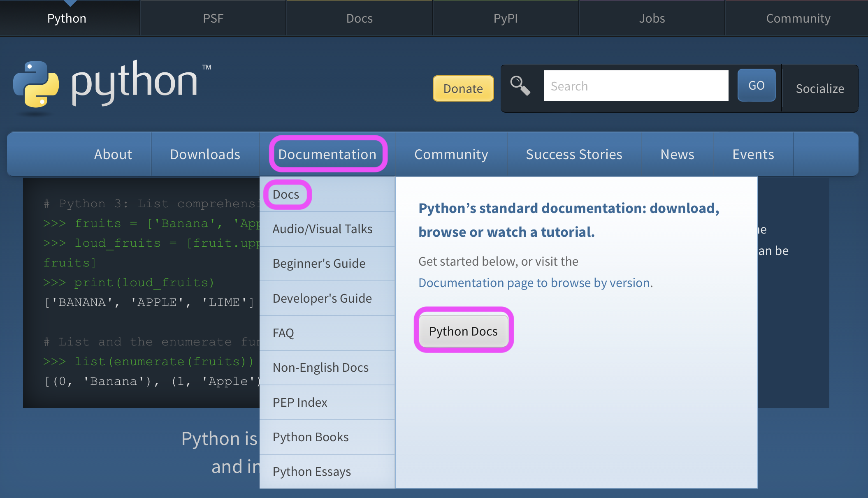This screenshot has width=868, height=498.
Task: Open the PSF tab in the top bar
Action: click(x=213, y=18)
